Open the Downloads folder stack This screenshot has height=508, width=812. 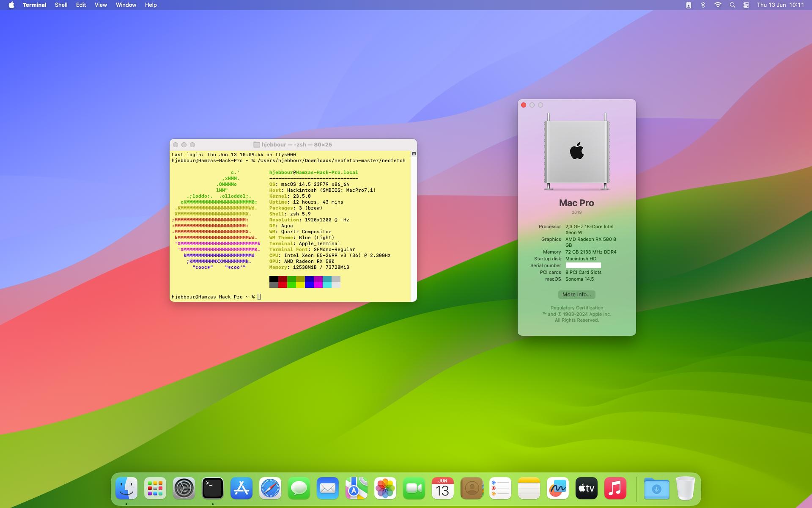[656, 489]
